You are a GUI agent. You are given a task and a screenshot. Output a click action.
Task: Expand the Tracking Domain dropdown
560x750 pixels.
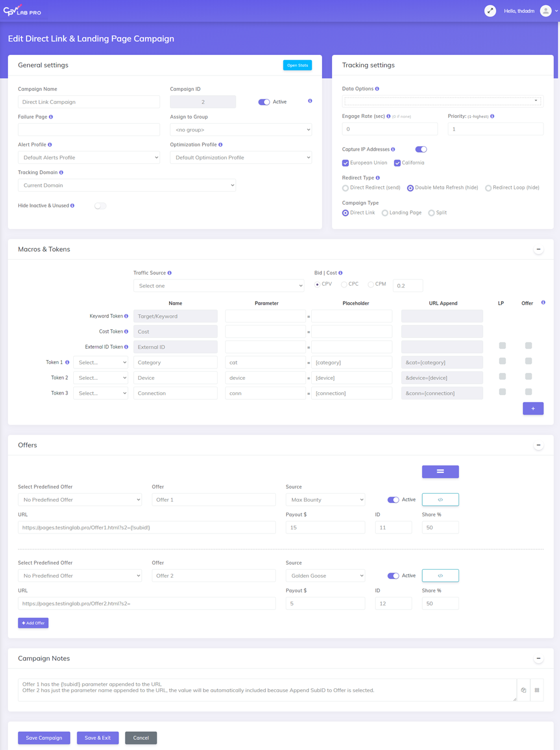coord(127,185)
